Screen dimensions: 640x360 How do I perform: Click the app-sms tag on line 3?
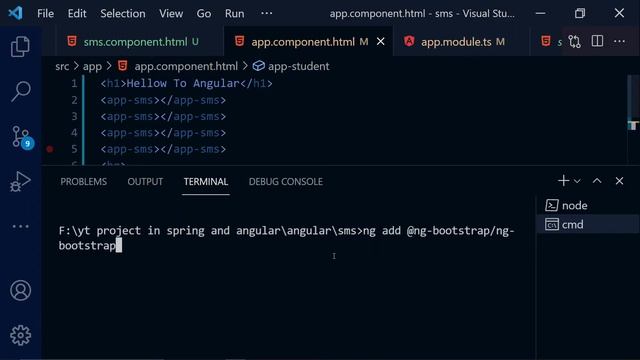click(163, 116)
